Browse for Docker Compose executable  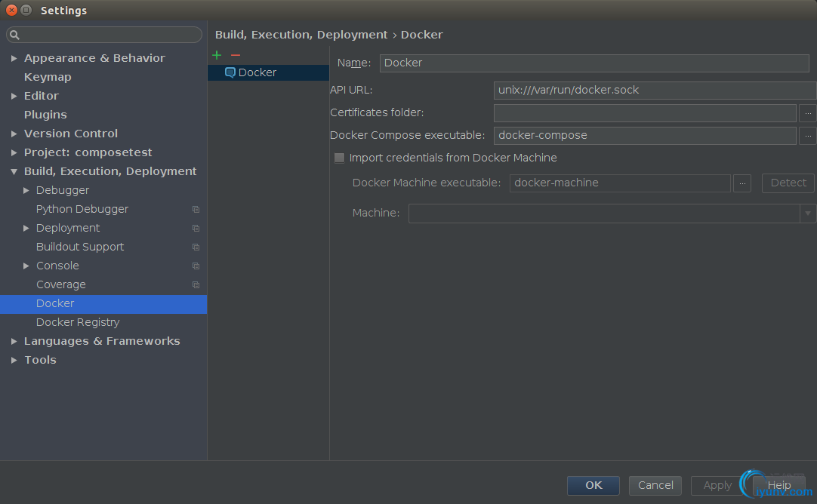tap(807, 136)
